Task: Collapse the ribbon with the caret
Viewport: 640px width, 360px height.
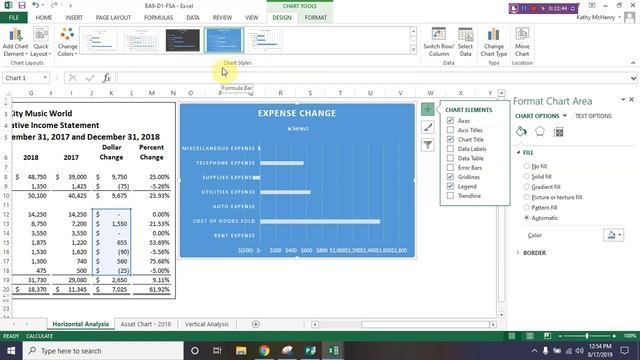Action: tap(633, 63)
